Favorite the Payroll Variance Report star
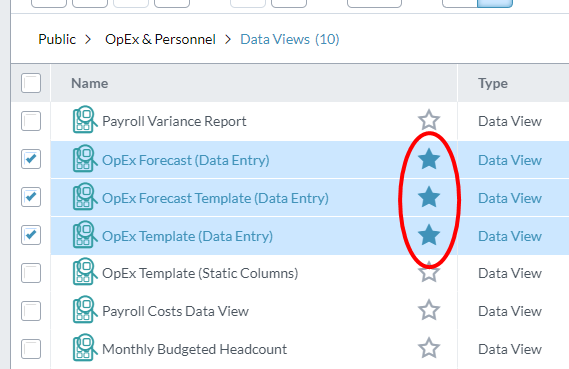Viewport: 569px width, 369px height. tap(429, 120)
